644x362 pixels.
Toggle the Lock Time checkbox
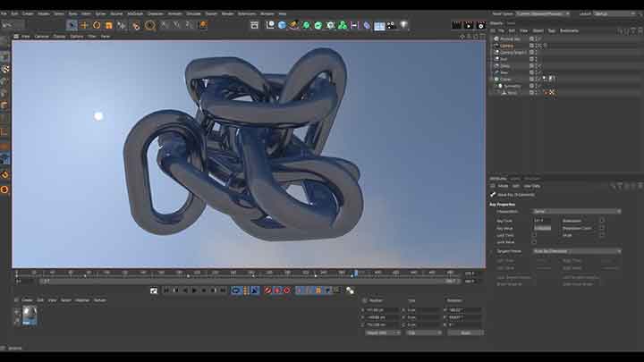tap(534, 236)
